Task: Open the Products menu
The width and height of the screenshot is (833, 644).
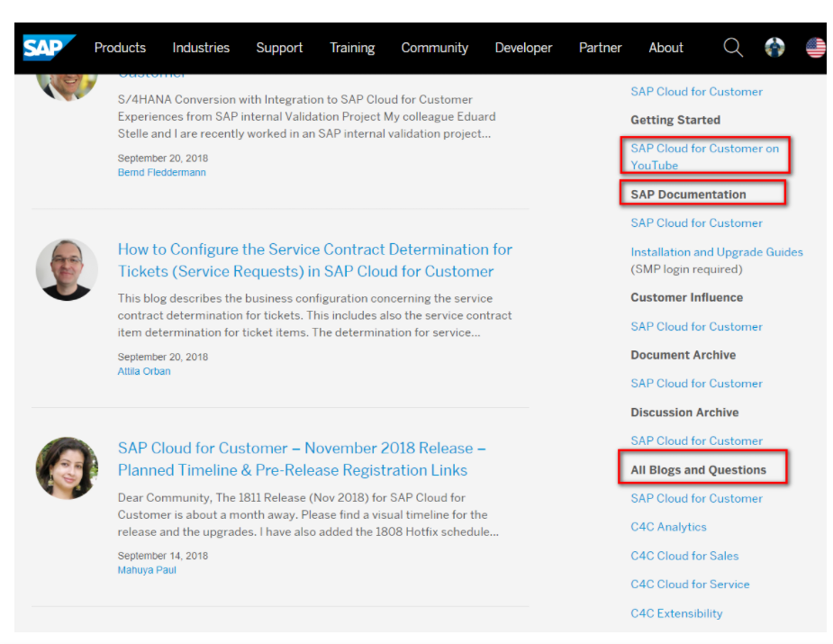Action: (120, 48)
